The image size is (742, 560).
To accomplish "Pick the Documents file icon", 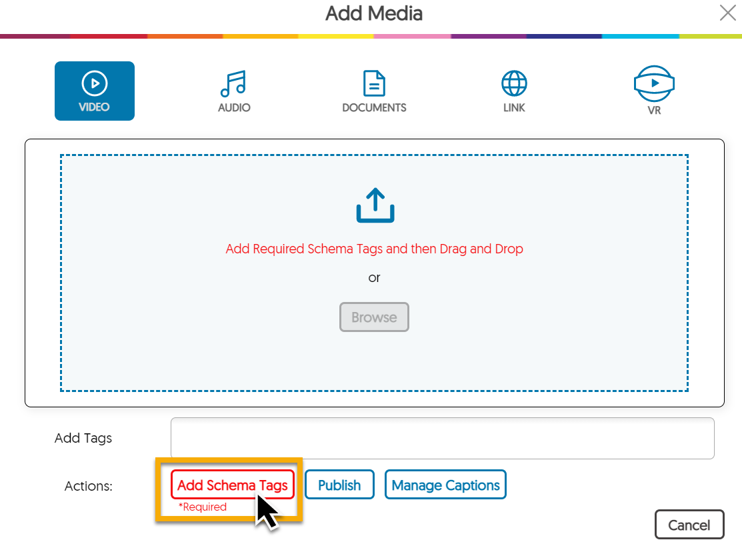I will [374, 84].
